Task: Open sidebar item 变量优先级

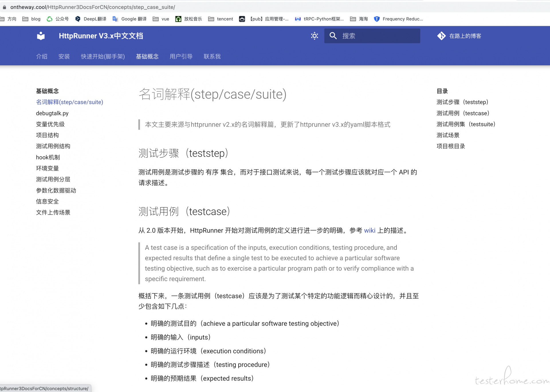Action: pos(50,124)
